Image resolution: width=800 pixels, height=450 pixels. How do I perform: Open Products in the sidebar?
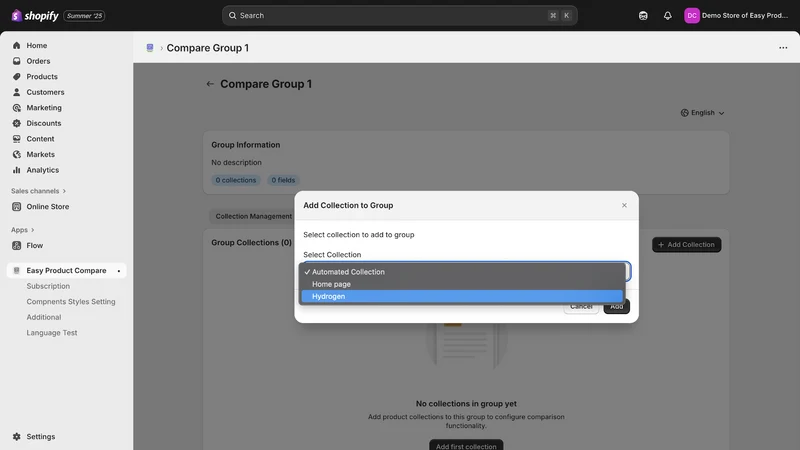(x=42, y=77)
